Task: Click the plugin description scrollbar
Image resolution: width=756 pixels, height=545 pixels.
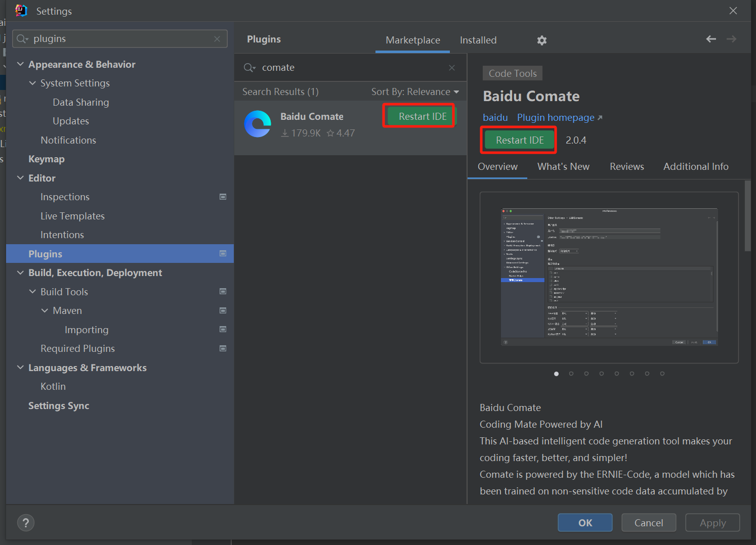Action: 747,216
